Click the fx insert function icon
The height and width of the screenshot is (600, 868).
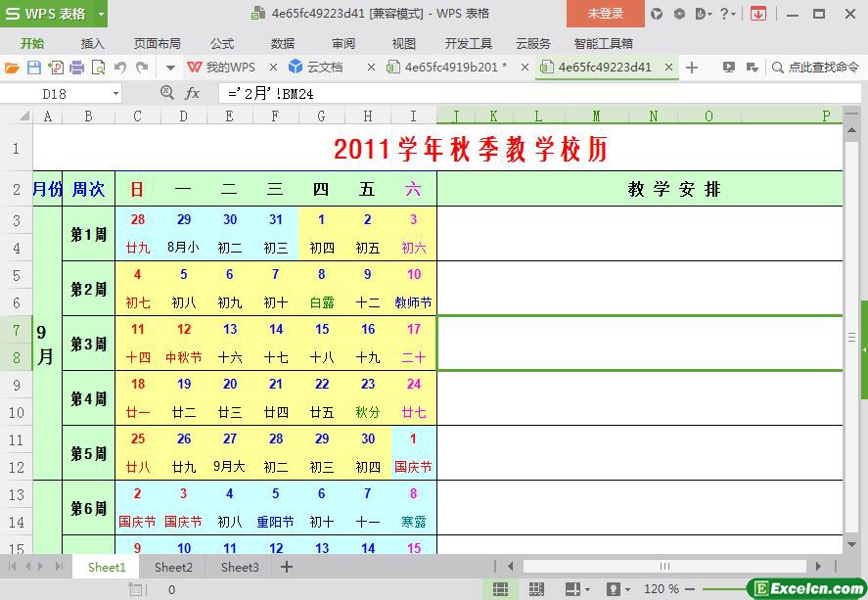tap(193, 93)
